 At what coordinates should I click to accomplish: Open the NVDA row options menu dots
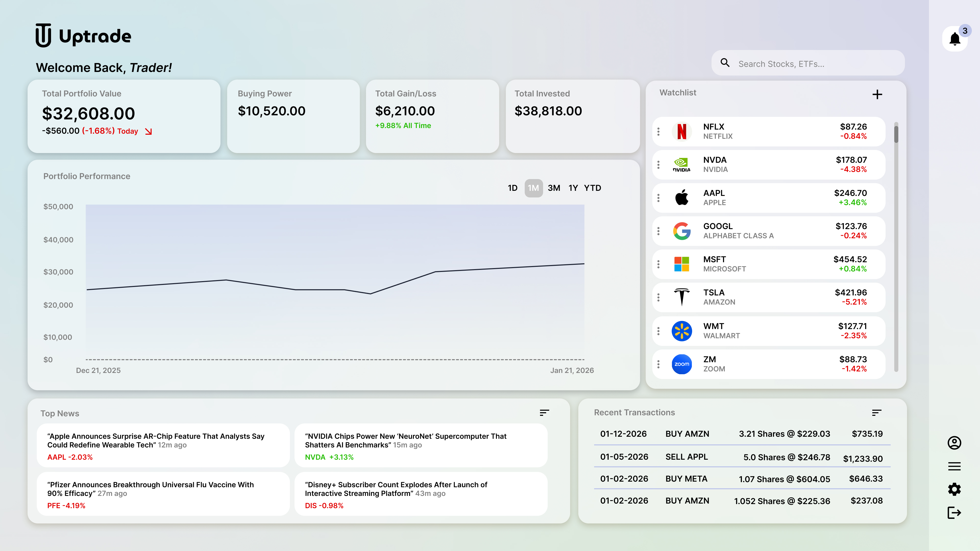click(658, 165)
